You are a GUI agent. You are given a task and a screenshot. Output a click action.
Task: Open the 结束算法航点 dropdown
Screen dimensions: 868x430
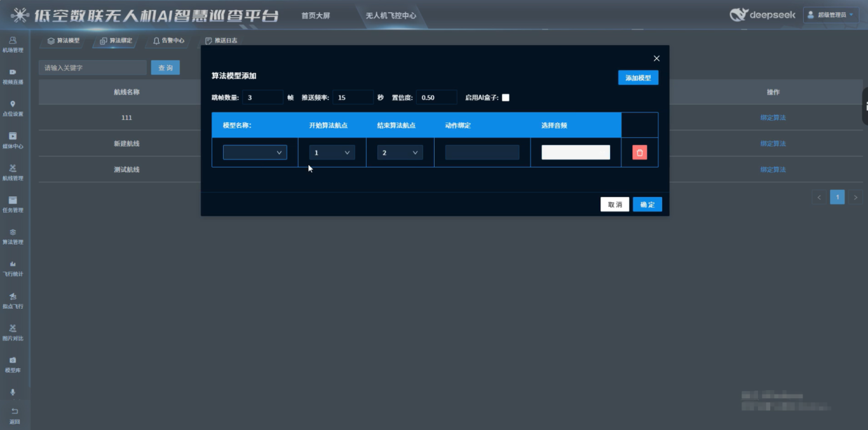pyautogui.click(x=400, y=152)
